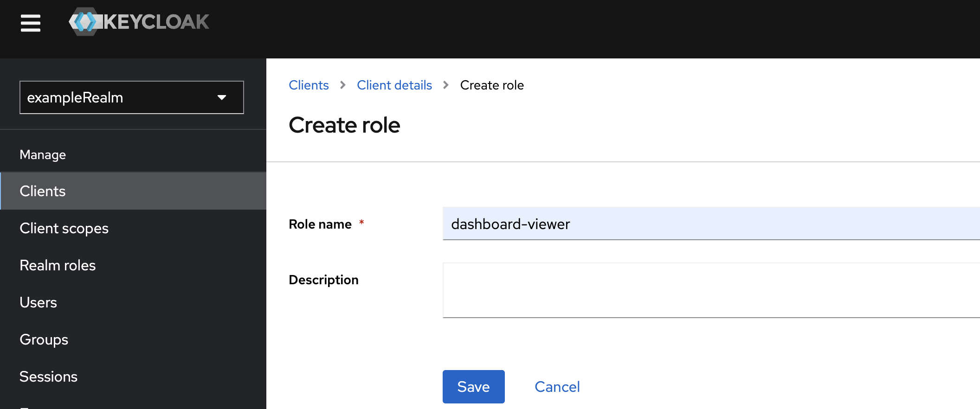
Task: Click the Keycloak logo
Action: [139, 22]
